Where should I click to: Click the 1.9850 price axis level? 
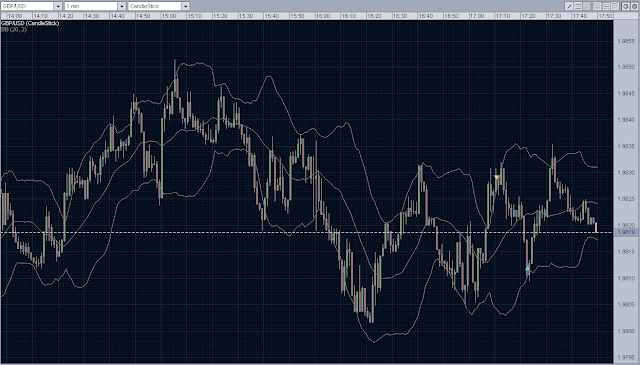tap(626, 67)
